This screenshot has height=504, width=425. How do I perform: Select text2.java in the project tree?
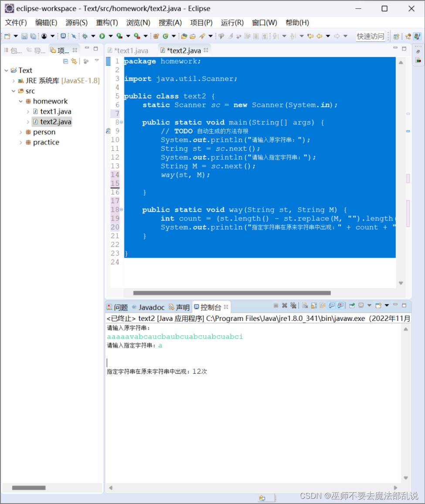52,122
